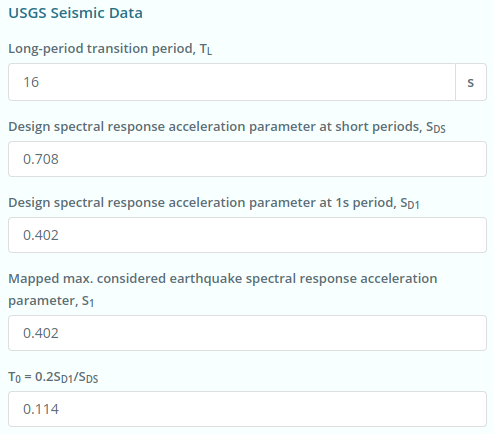
Task: Click the T_L subscript in the first label
Action: [x=206, y=49]
